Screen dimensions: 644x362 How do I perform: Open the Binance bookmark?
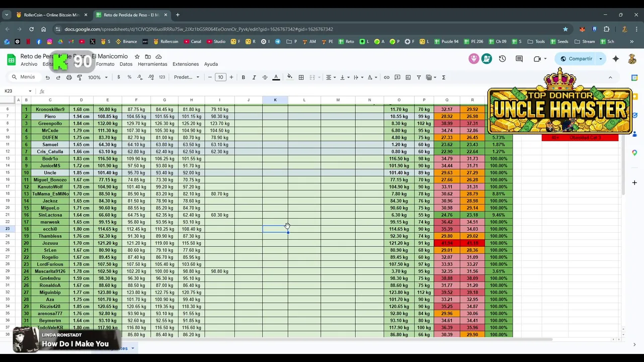126,42
